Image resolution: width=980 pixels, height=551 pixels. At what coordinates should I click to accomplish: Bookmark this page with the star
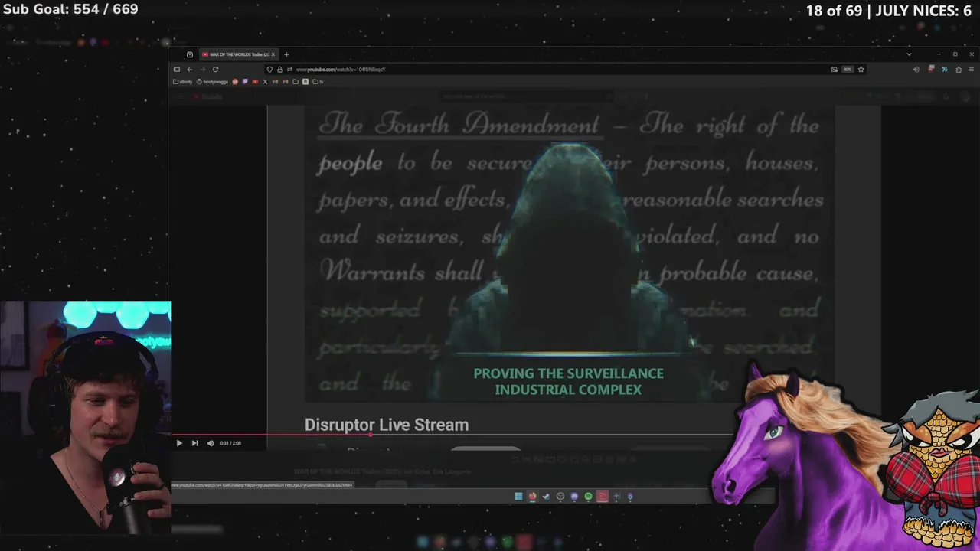click(861, 70)
